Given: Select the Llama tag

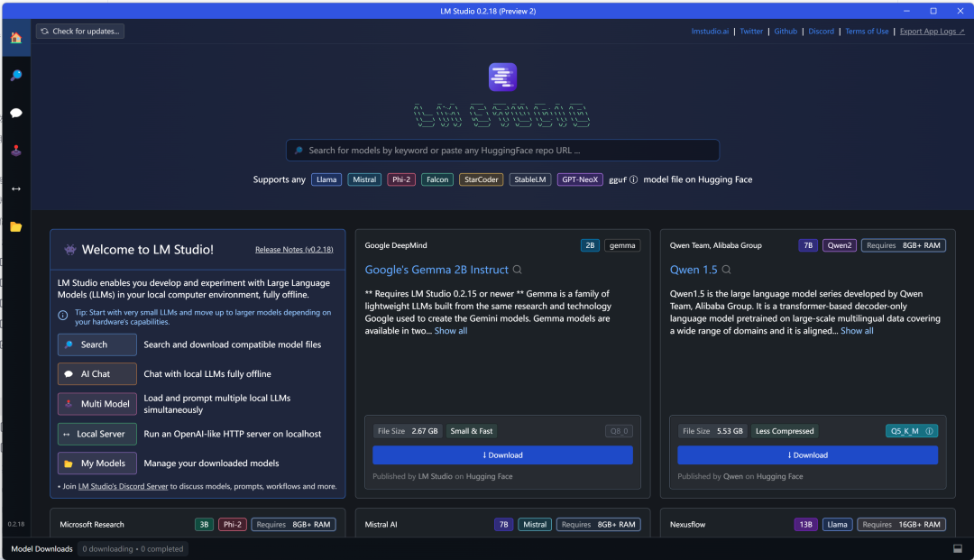Looking at the screenshot, I should [x=326, y=179].
